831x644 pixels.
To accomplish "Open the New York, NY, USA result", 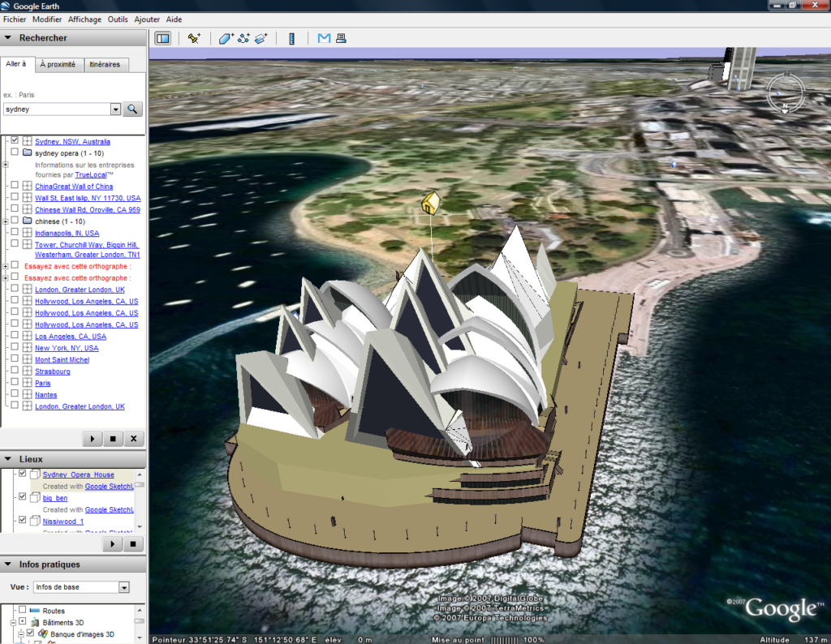I will point(67,348).
